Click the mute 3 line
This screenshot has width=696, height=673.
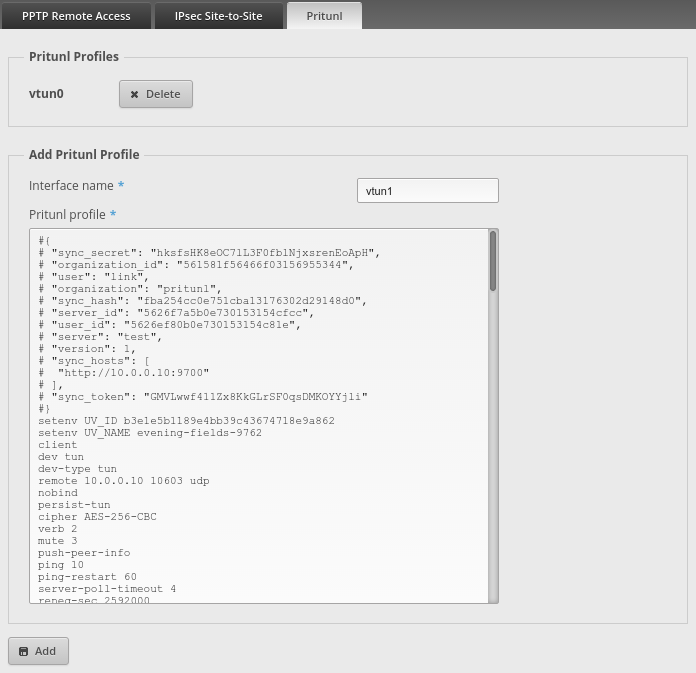[x=58, y=540]
